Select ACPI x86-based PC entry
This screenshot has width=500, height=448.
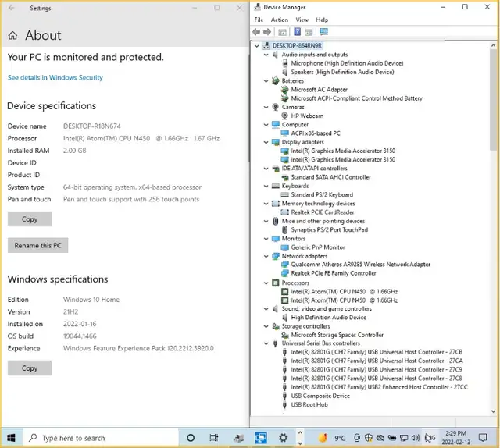click(x=316, y=133)
